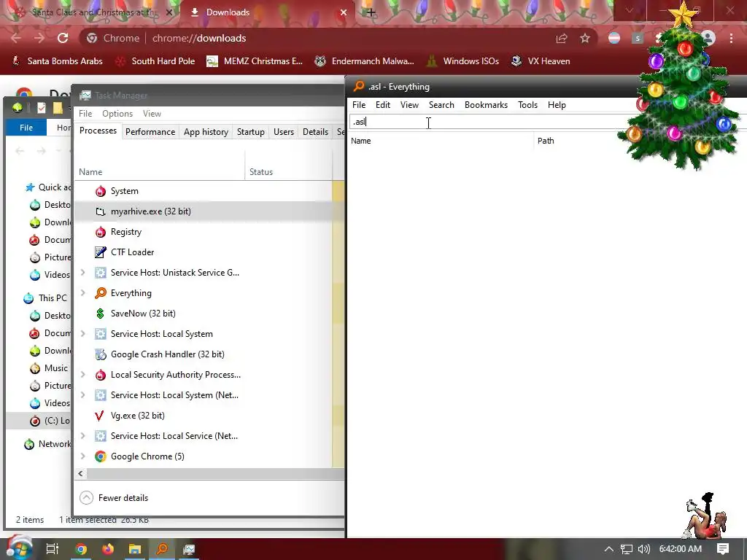Open the MEMZ Christmas bookmark
Screen dimensions: 747x560
tap(255, 61)
